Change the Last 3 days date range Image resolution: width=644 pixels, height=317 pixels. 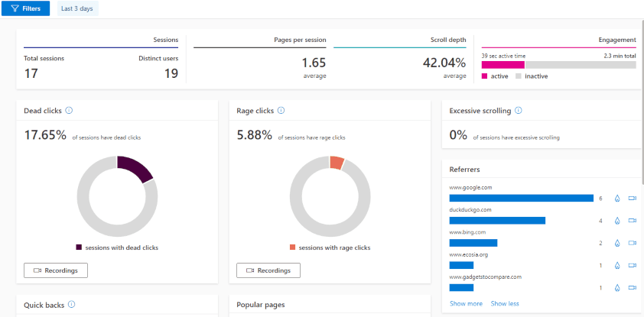tap(77, 8)
